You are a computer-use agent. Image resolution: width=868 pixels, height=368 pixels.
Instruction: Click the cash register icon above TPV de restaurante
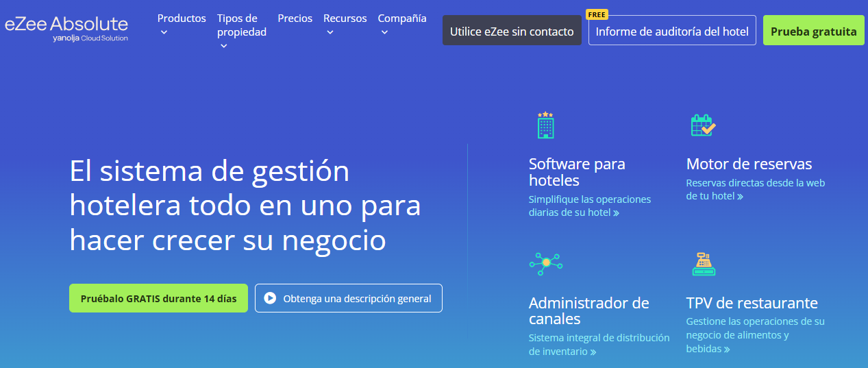click(x=704, y=264)
